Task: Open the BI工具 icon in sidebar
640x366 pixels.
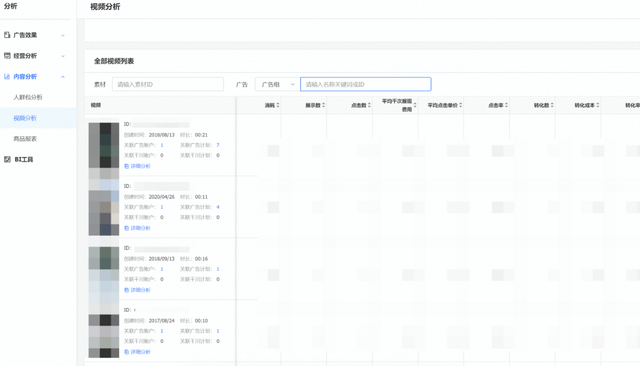Action: [7, 160]
